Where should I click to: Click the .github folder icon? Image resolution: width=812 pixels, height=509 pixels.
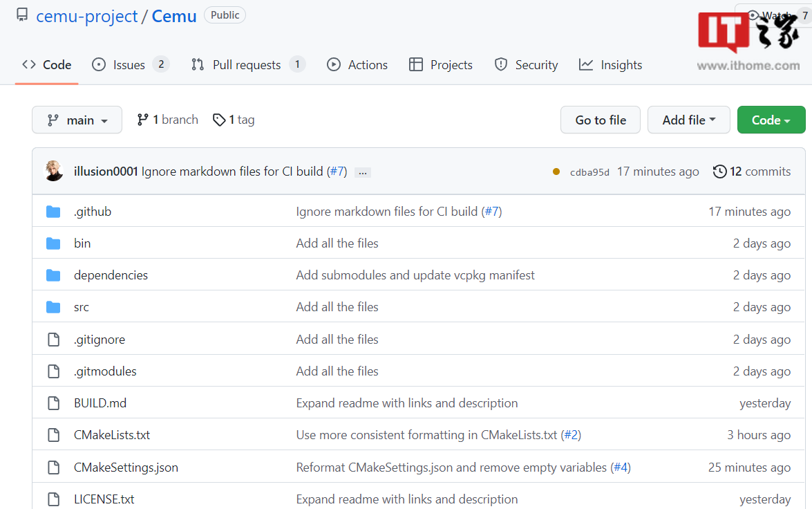coord(53,212)
